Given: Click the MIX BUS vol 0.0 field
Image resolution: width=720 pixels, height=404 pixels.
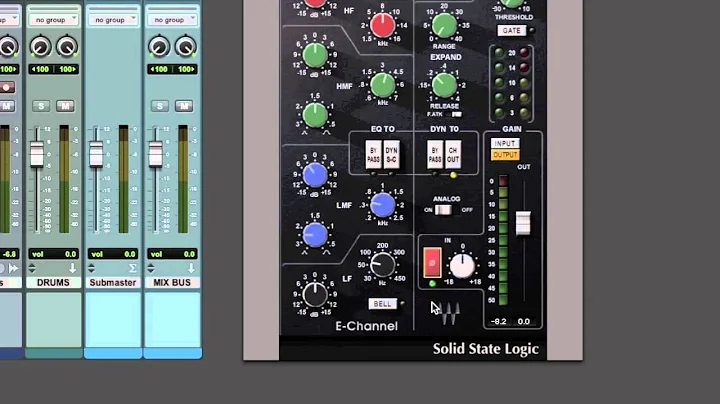Looking at the screenshot, I should click(172, 254).
